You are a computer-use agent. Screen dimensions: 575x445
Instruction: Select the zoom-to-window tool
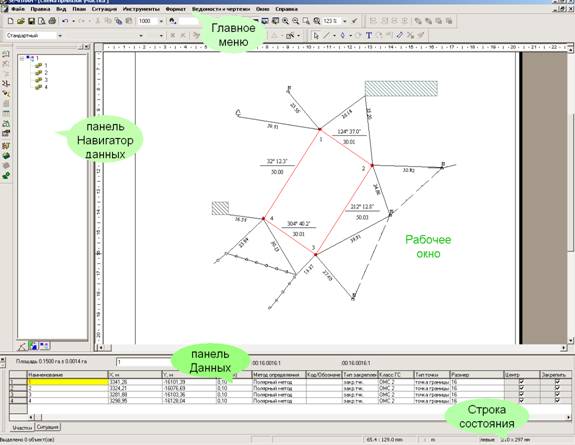[x=305, y=21]
